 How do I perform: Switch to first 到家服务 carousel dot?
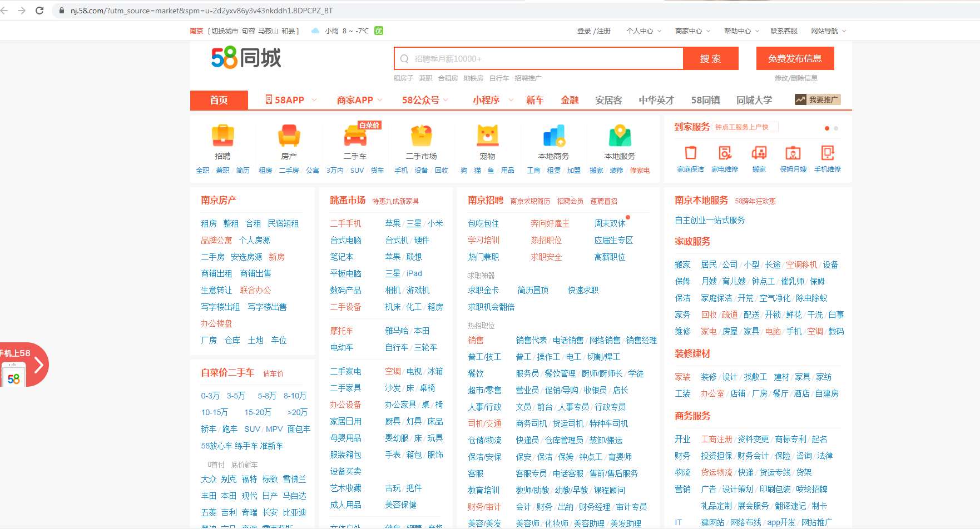point(827,128)
